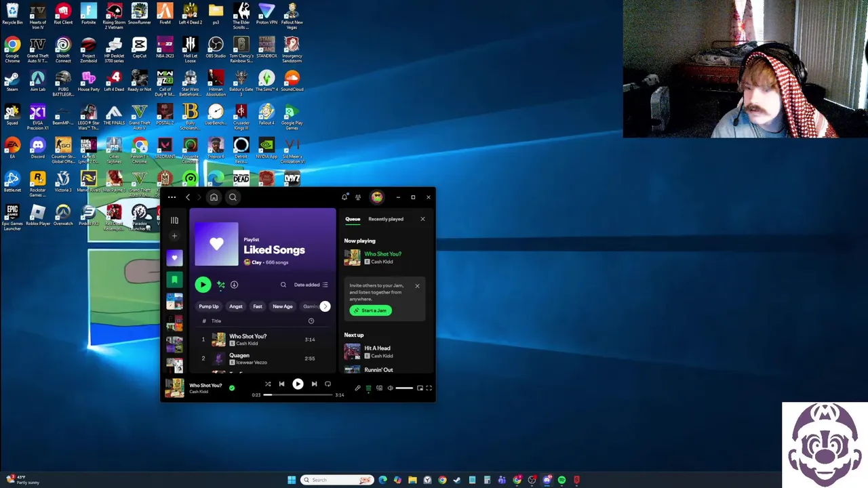Open Spotify's What's New bell notifications

tap(344, 197)
